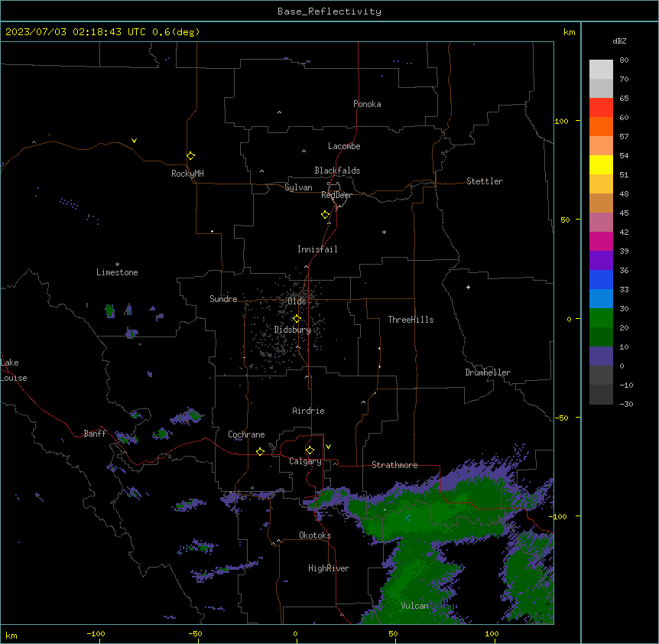The image size is (659, 644).
Task: Click the Ponoka city label
Action: [x=367, y=104]
